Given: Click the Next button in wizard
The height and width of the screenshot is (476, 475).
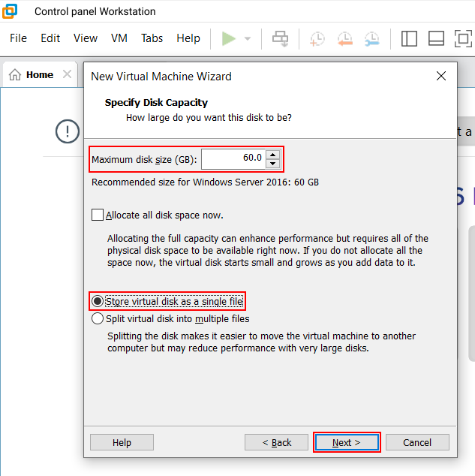Looking at the screenshot, I should [347, 442].
